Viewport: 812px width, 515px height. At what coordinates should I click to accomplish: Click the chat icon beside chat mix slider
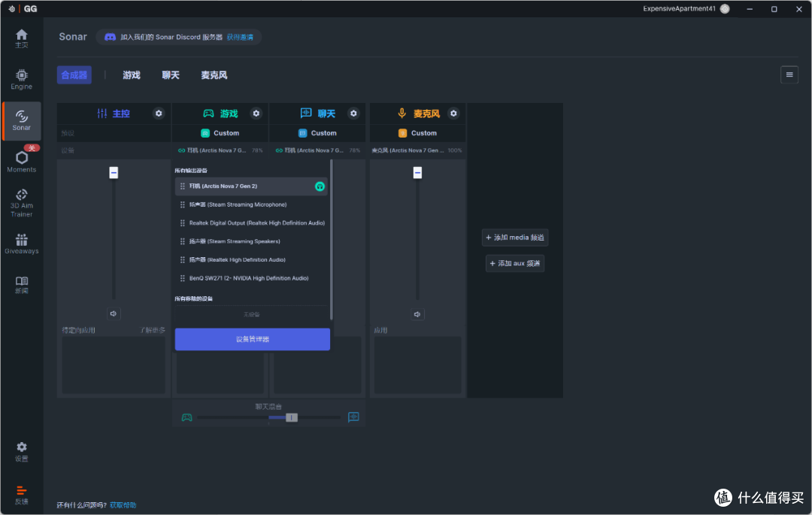353,417
